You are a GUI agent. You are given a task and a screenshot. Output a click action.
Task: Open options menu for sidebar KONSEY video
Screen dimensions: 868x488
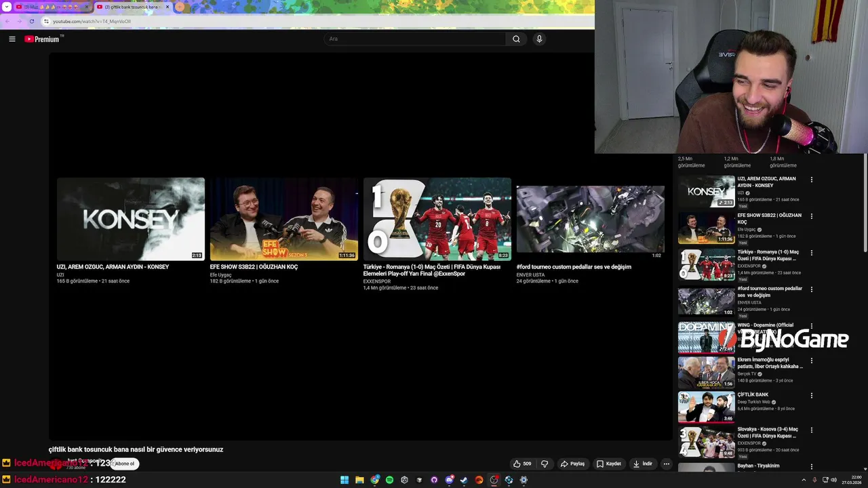pos(811,180)
